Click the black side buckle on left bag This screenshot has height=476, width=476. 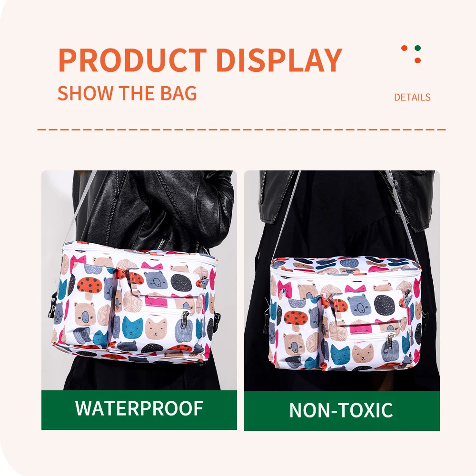52,307
